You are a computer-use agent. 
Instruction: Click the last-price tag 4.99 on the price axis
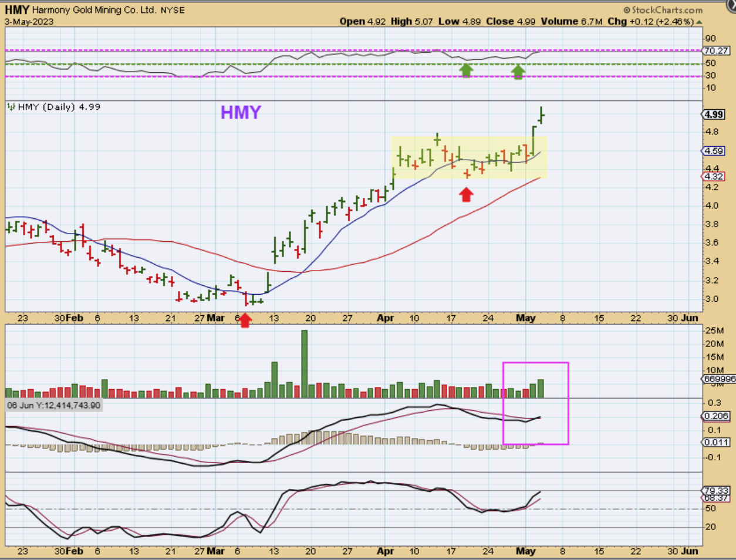tap(714, 114)
